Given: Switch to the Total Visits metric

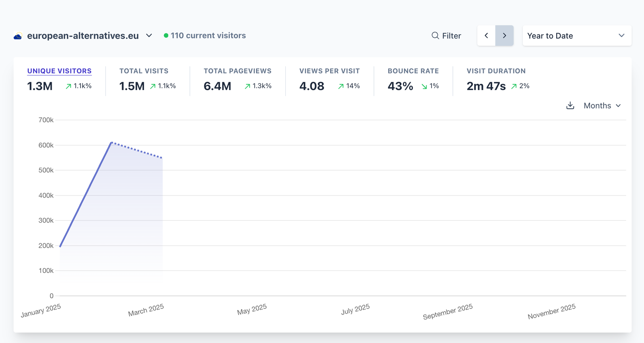Looking at the screenshot, I should click(144, 71).
